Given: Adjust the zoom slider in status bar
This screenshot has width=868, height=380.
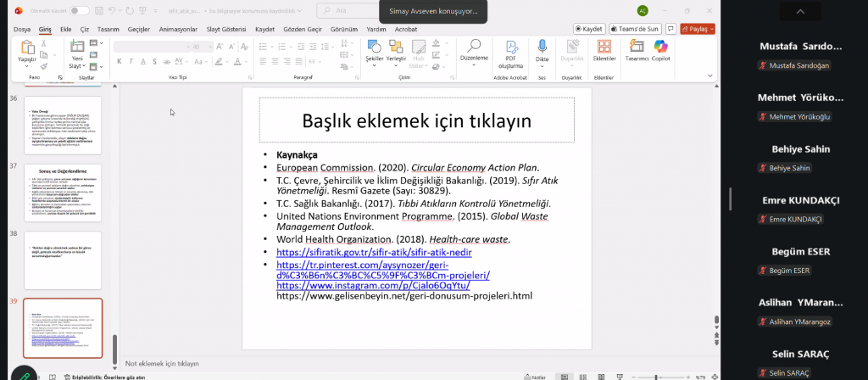Looking at the screenshot, I should (x=657, y=376).
